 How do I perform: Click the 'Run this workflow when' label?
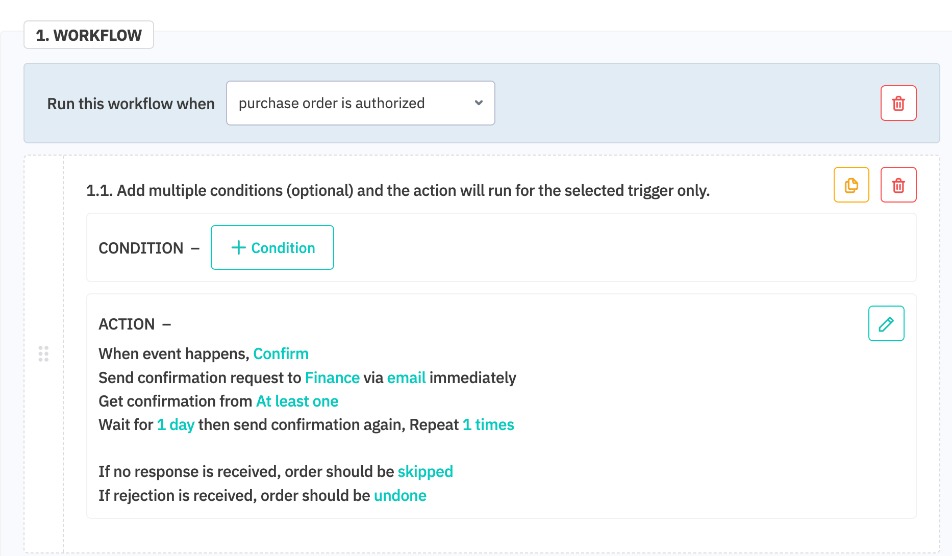[x=131, y=104]
